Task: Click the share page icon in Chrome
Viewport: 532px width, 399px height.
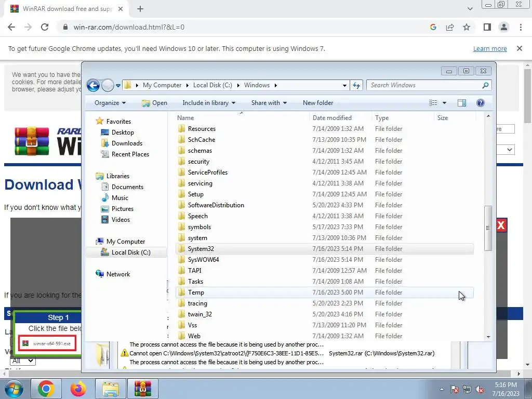Action: coord(450,27)
